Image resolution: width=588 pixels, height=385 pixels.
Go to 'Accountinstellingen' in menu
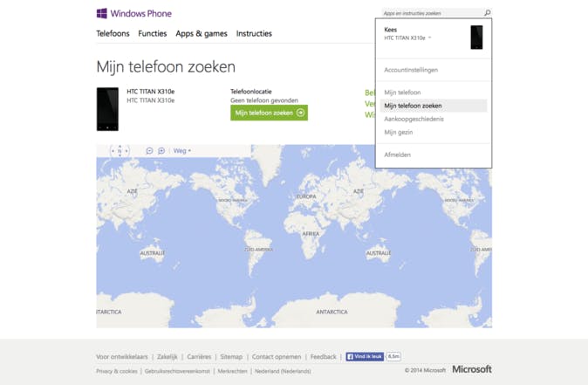click(x=411, y=70)
